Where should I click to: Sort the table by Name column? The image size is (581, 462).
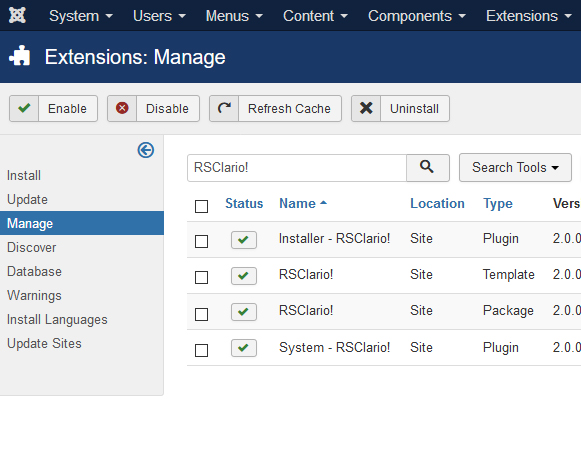(x=302, y=203)
